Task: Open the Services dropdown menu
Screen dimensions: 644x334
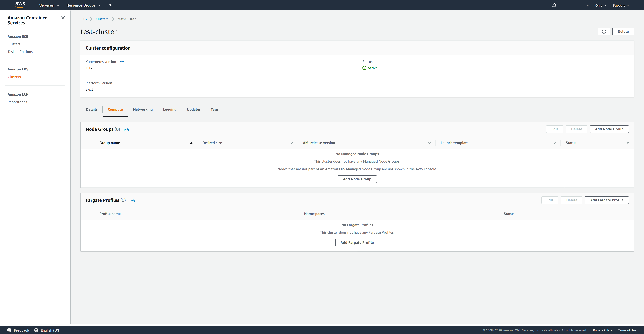Action: tap(49, 5)
